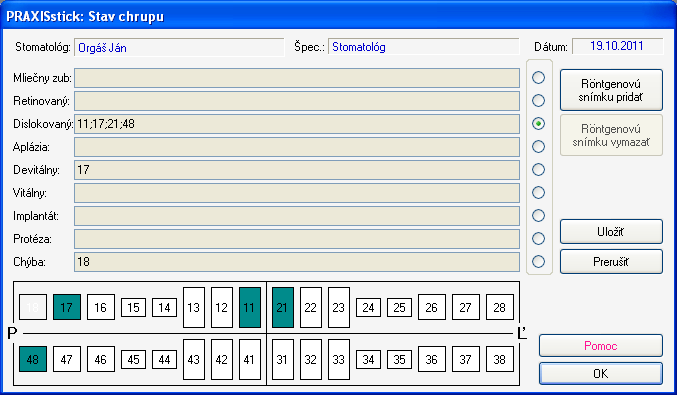Select tooth 13 in chart

(x=194, y=307)
